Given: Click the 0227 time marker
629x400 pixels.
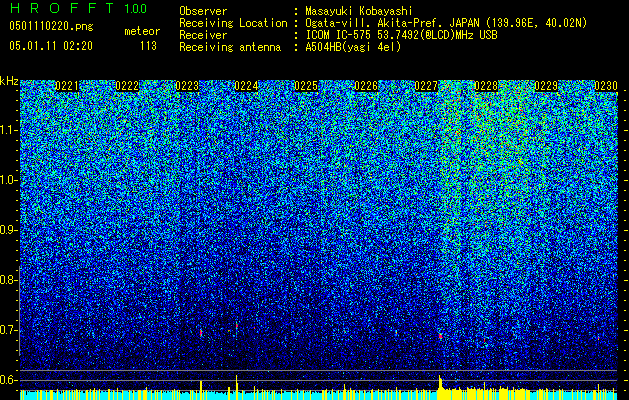Looking at the screenshot, I should coord(426,86).
